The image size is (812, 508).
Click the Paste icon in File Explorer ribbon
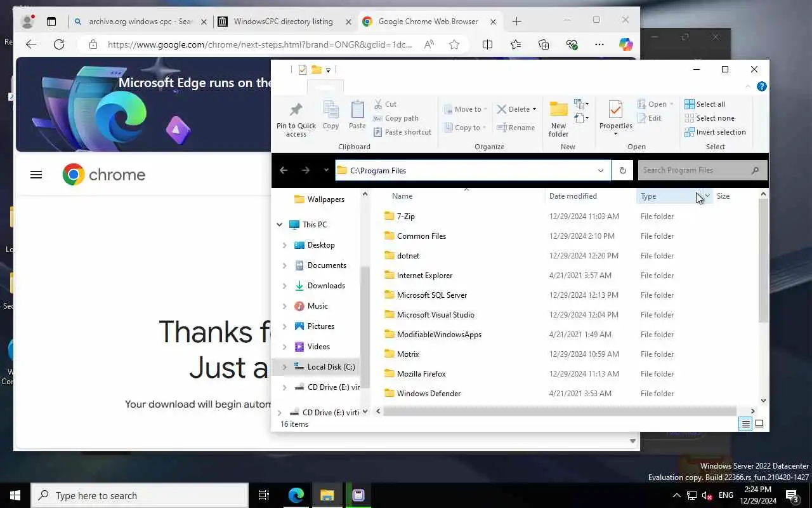click(x=357, y=116)
